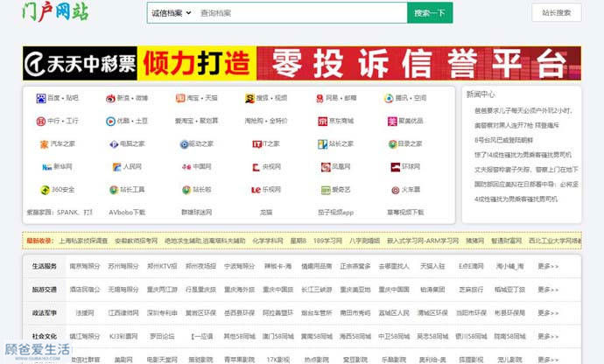
Task: Open the 电影天堂网 link
Action: (x=162, y=360)
